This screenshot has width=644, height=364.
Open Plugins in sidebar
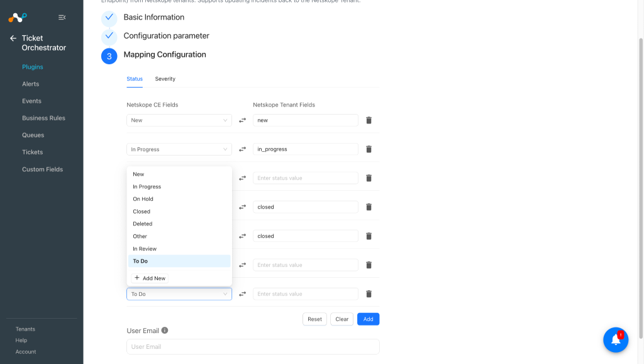pos(33,67)
